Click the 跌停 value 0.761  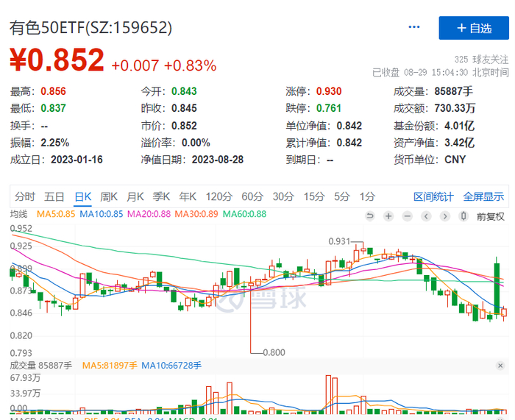tap(329, 108)
